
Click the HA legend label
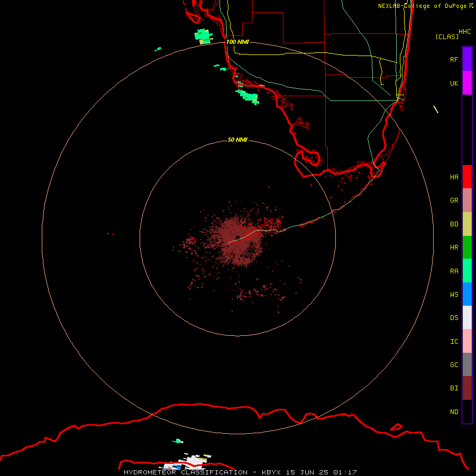click(x=454, y=177)
